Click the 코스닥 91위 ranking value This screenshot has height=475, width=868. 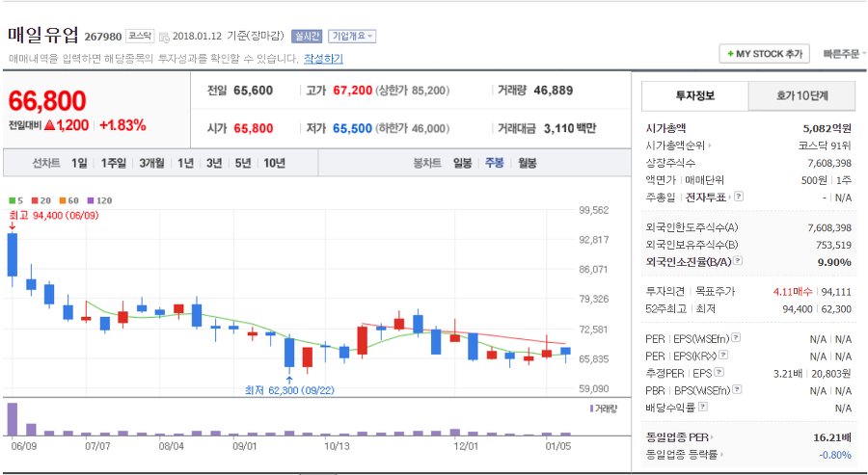825,145
